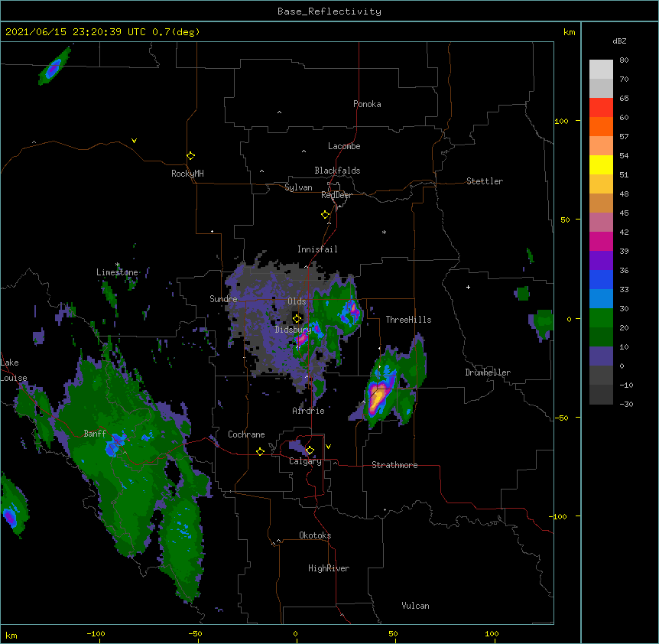Click the yellow diamond marker above RockyMH

[190, 156]
